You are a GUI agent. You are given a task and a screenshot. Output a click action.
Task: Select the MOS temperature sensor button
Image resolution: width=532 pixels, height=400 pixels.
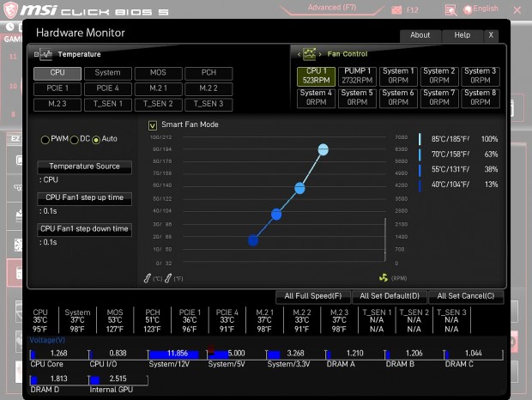(158, 73)
